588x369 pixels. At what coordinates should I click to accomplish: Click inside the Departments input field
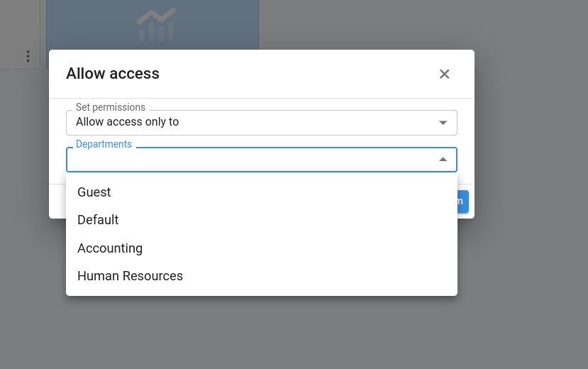click(x=248, y=160)
